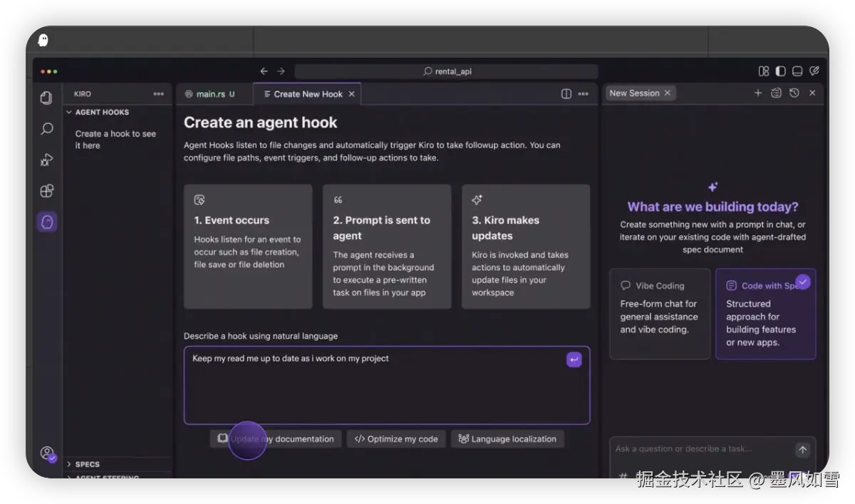Send the chat message with arrow button
855x504 pixels.
(802, 450)
